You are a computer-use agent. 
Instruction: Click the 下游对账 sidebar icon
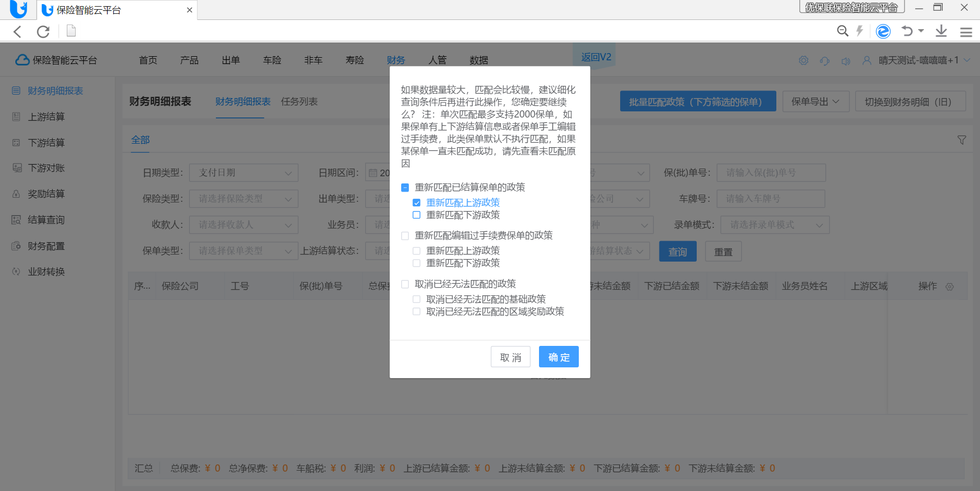(x=17, y=168)
